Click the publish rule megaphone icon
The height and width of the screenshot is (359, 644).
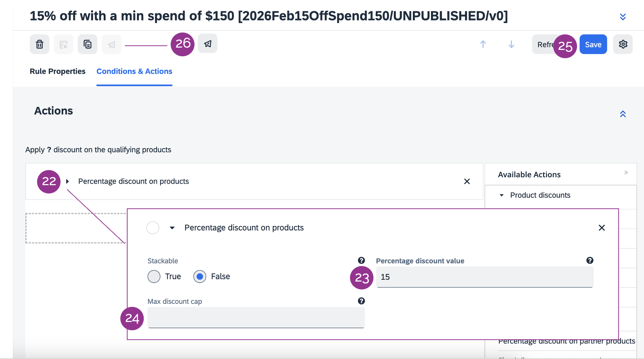pos(207,44)
